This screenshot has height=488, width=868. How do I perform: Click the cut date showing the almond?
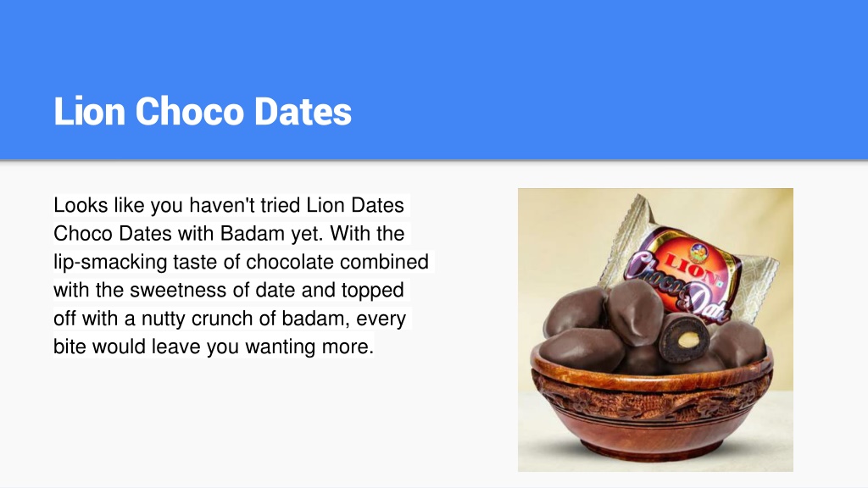point(684,337)
